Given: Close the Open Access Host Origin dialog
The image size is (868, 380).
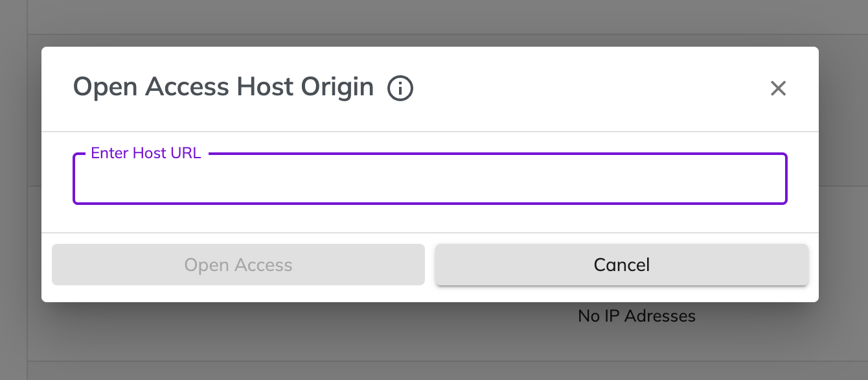Looking at the screenshot, I should pyautogui.click(x=778, y=88).
